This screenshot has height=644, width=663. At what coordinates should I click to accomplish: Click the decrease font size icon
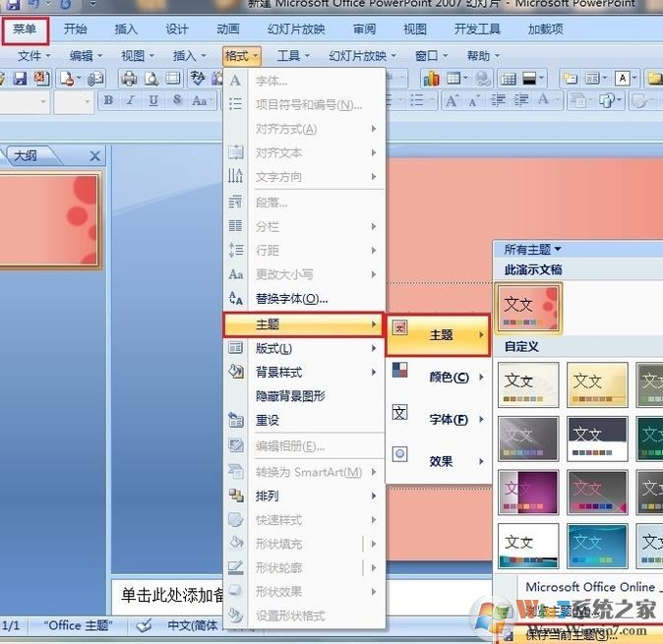click(x=473, y=100)
